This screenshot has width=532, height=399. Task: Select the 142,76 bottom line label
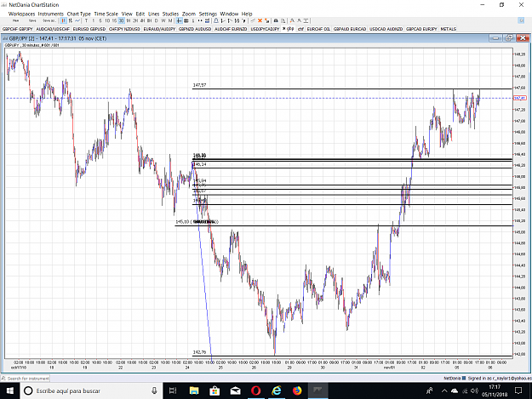point(199,352)
